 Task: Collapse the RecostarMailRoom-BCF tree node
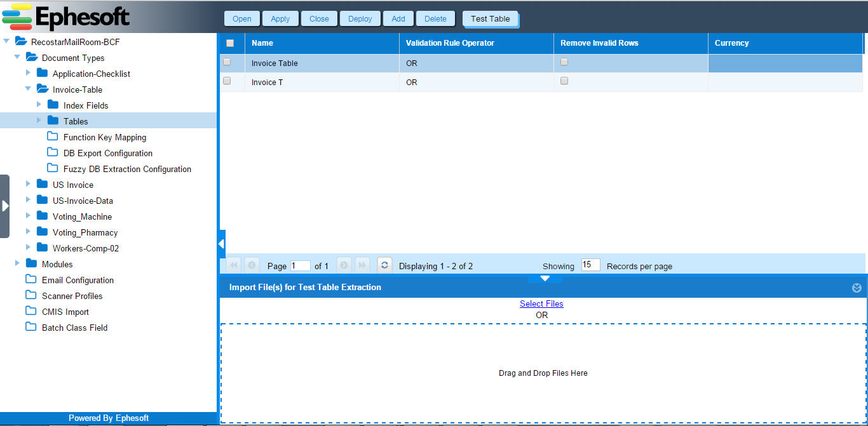click(x=6, y=42)
